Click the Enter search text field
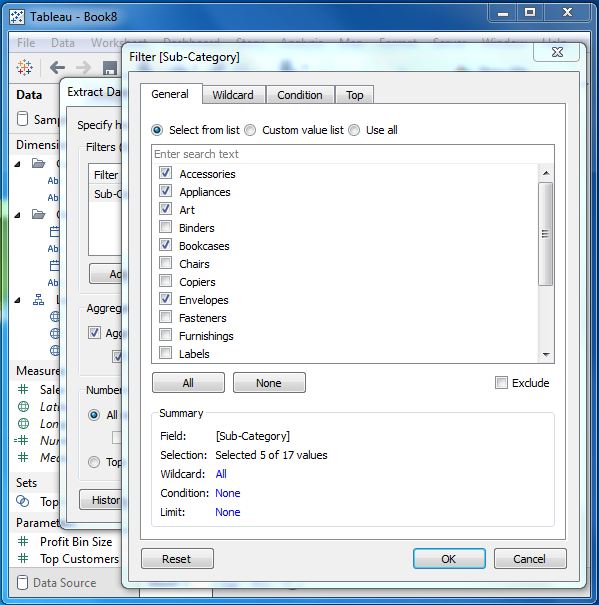This screenshot has height=605, width=599. coord(353,154)
